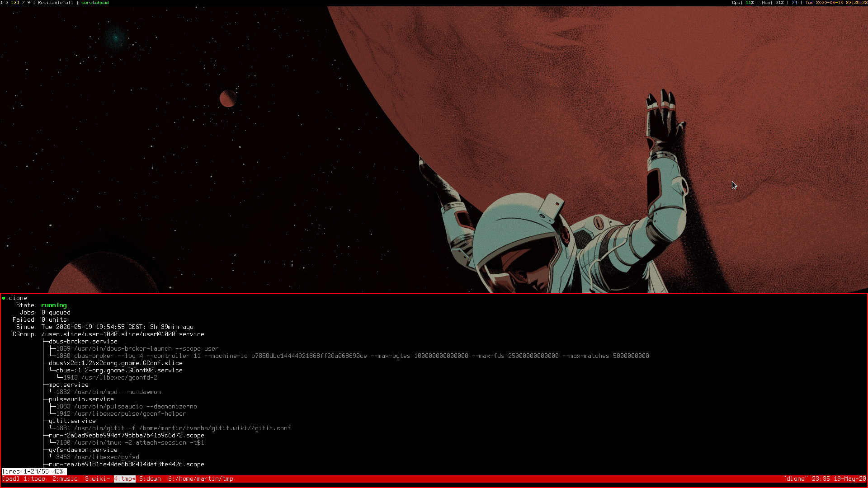
Task: Select the dbus-:1.2-org.gnome.GConf@0.service row
Action: point(119,371)
